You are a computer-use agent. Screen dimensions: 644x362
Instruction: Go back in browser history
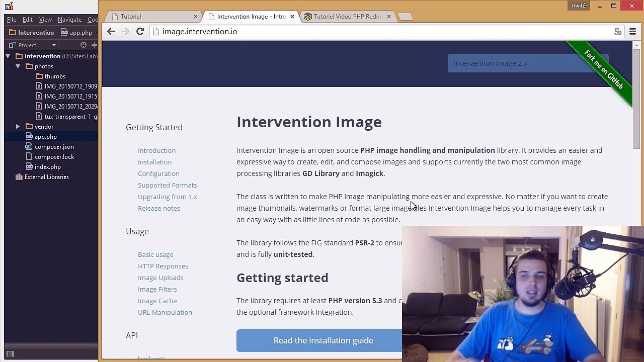(x=111, y=32)
